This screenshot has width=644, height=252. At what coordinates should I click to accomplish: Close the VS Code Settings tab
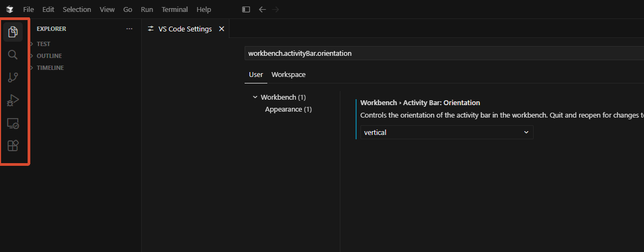pyautogui.click(x=222, y=29)
